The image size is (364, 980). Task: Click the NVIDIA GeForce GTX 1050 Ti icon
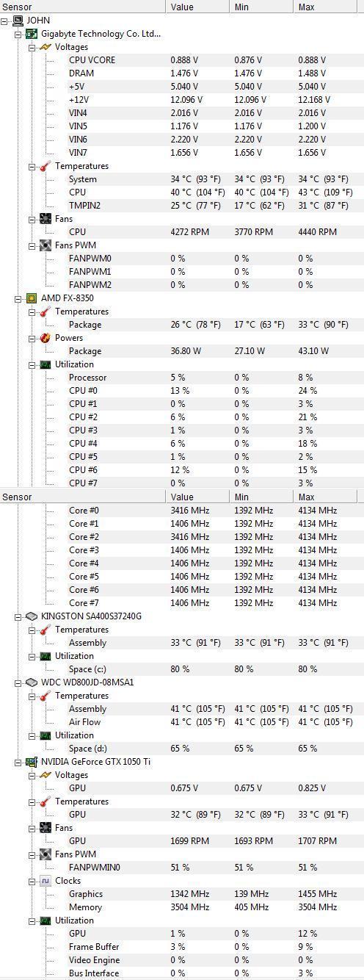tap(32, 762)
